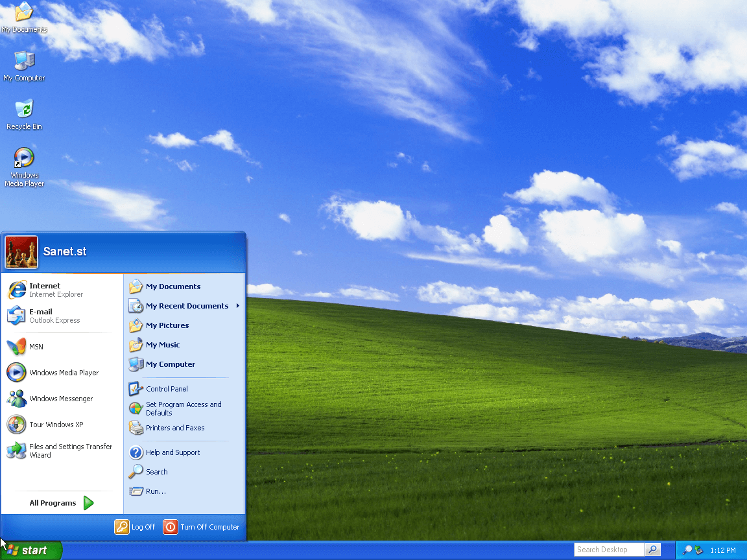The width and height of the screenshot is (747, 560).
Task: Open the My Documents desktop icon
Action: point(24,17)
